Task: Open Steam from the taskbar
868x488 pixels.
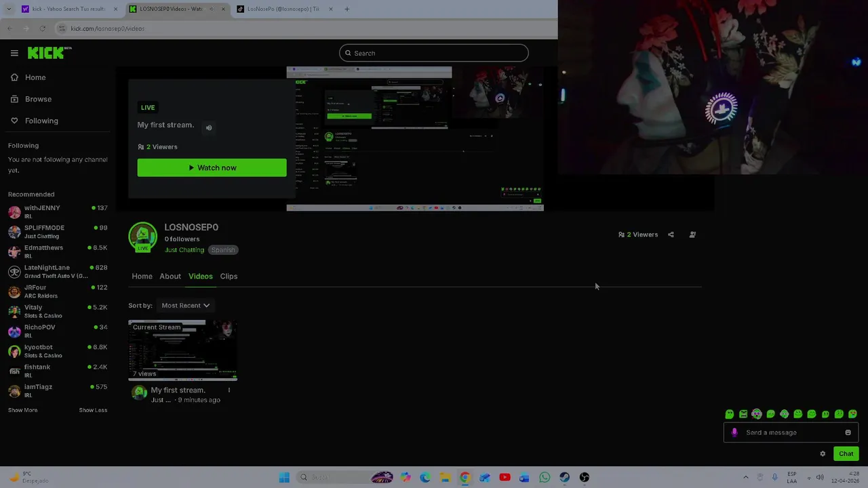Action: 564,477
